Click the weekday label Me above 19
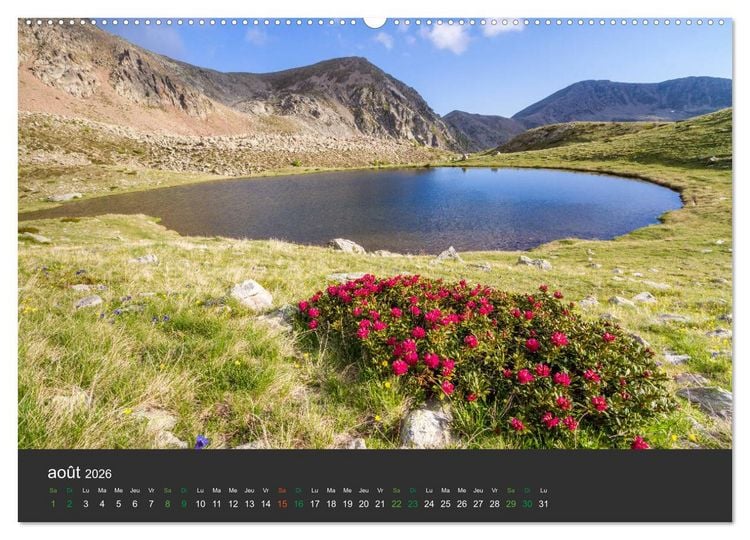Image resolution: width=750 pixels, height=540 pixels. click(348, 490)
